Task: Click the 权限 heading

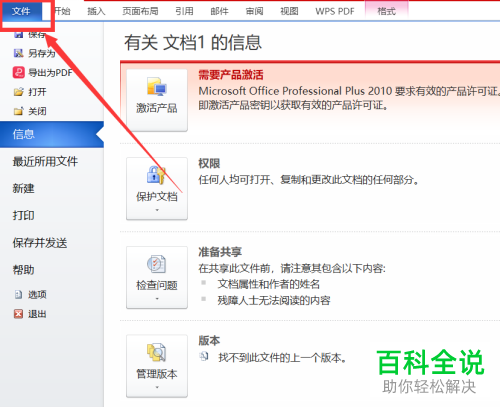Action: pyautogui.click(x=209, y=163)
